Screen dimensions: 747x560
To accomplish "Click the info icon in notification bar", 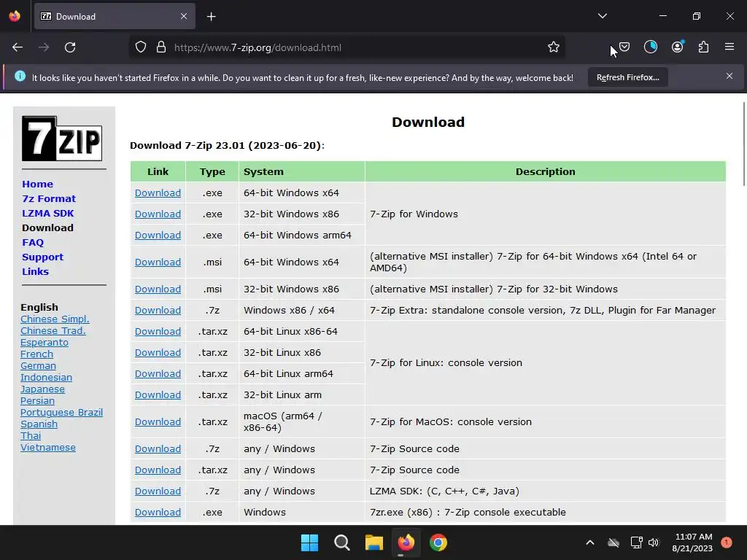I will [20, 76].
